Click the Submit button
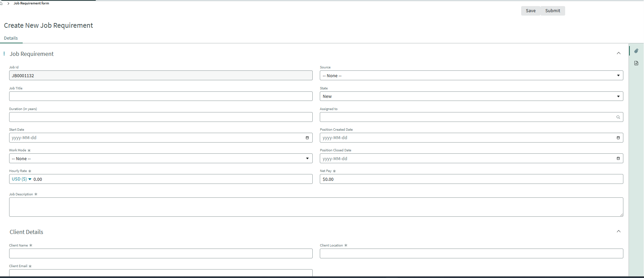Viewport: 644px width, 278px height. click(553, 11)
